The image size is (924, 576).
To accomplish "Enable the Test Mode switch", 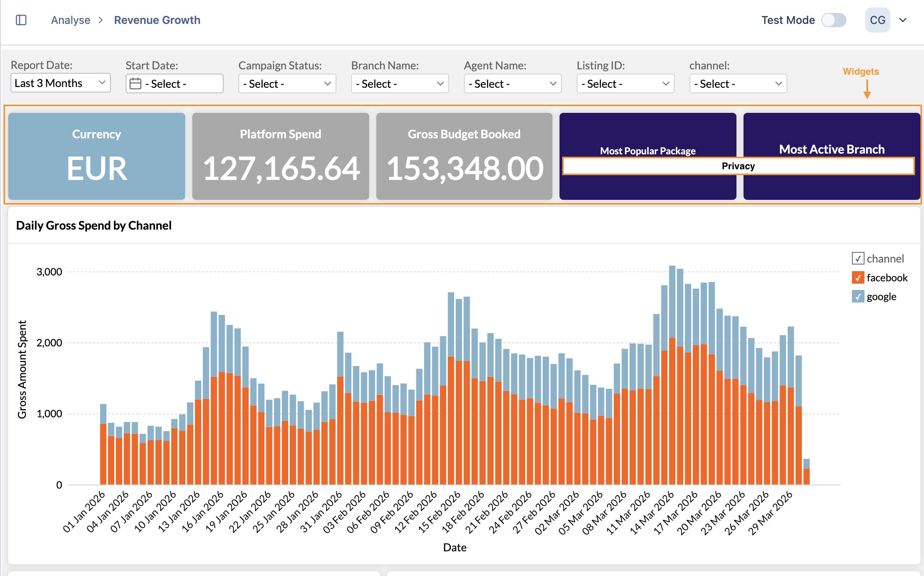I will [834, 20].
